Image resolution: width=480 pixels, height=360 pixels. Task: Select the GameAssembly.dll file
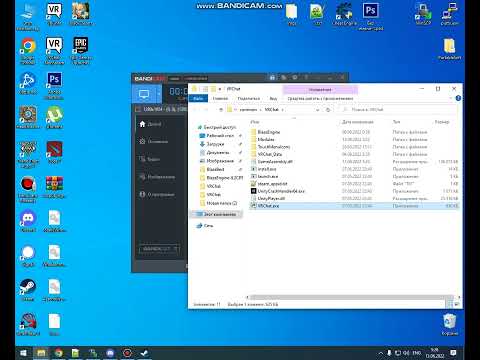coord(271,161)
